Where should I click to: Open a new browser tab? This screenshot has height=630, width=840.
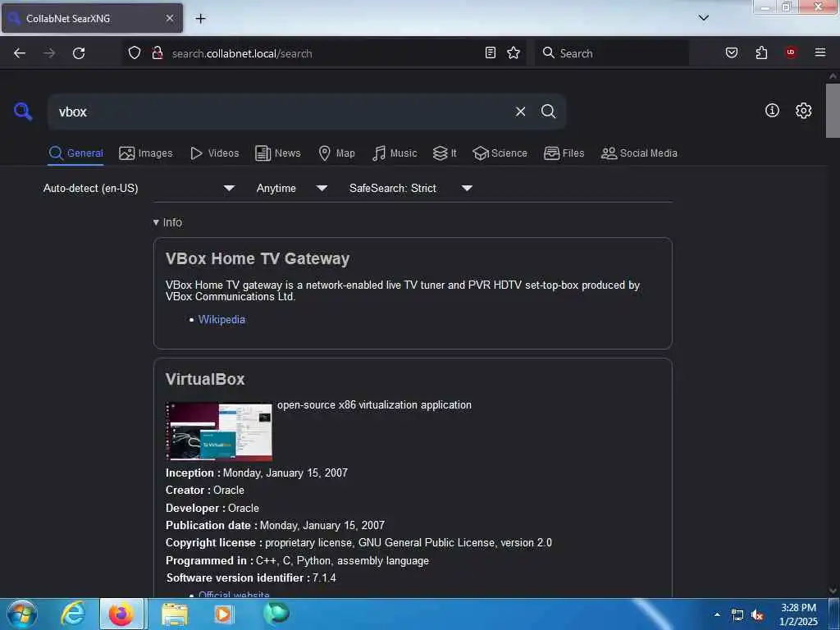[x=200, y=18]
